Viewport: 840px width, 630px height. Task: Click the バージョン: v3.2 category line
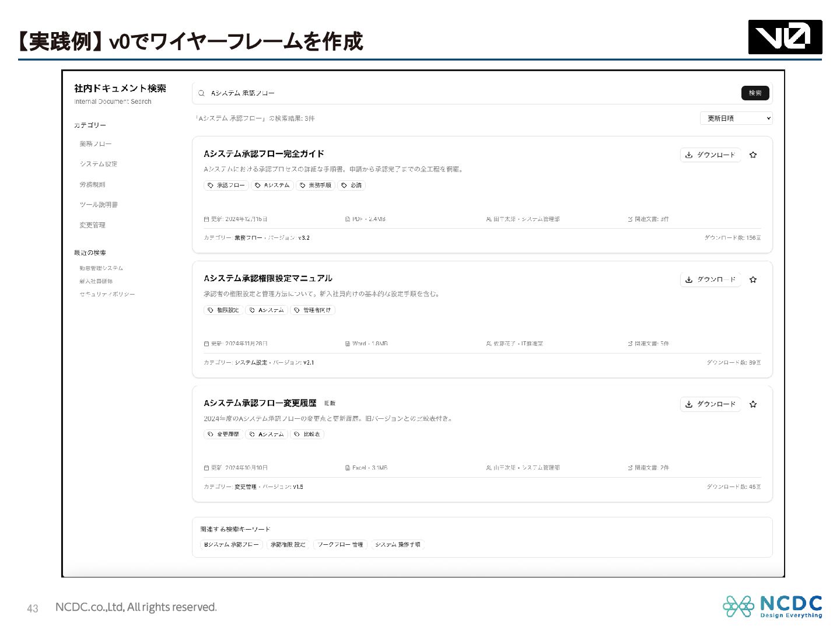tap(257, 238)
